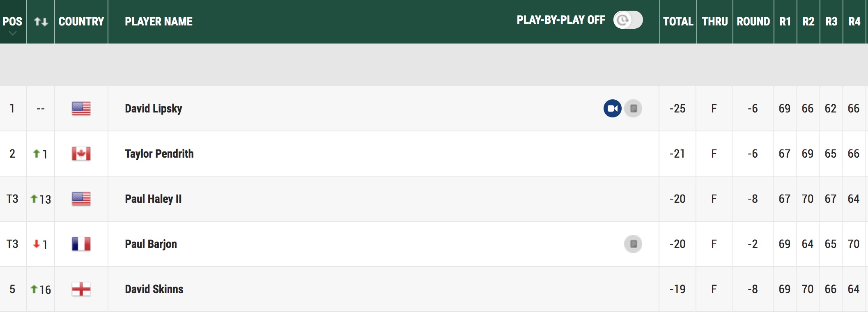Click the England flag beside David Skinns
The image size is (868, 312).
click(x=81, y=289)
